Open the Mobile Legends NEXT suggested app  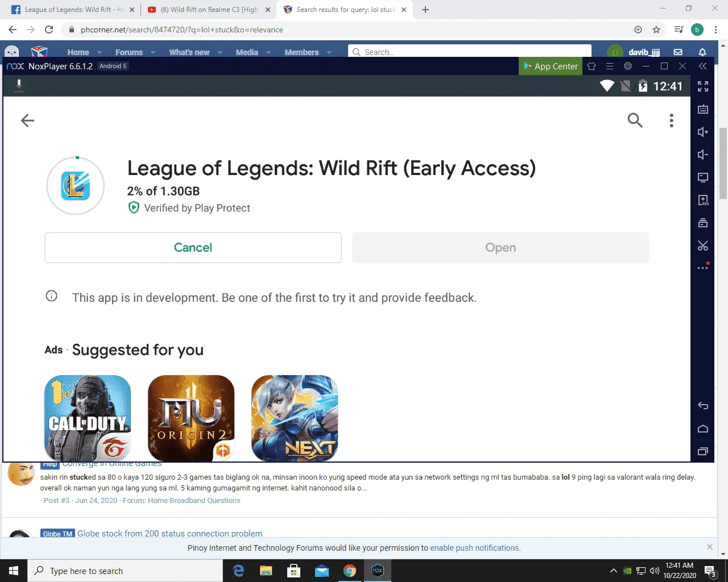[295, 418]
